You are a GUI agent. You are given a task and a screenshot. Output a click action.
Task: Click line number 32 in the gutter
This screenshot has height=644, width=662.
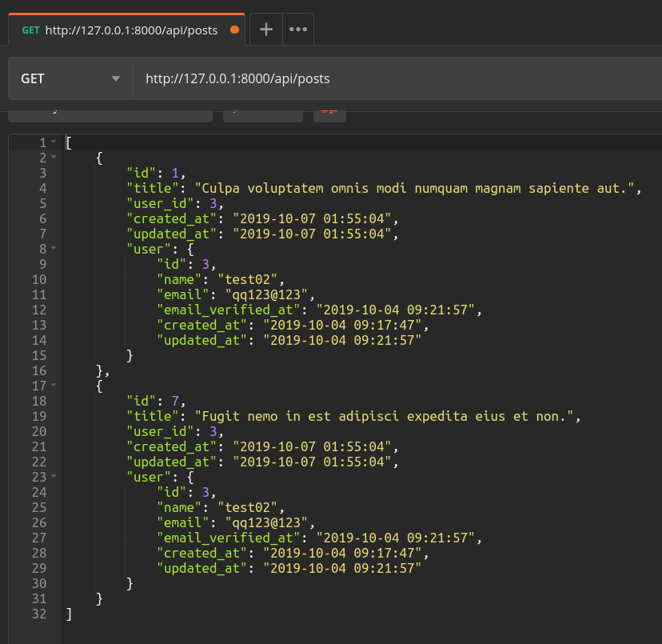coord(39,614)
